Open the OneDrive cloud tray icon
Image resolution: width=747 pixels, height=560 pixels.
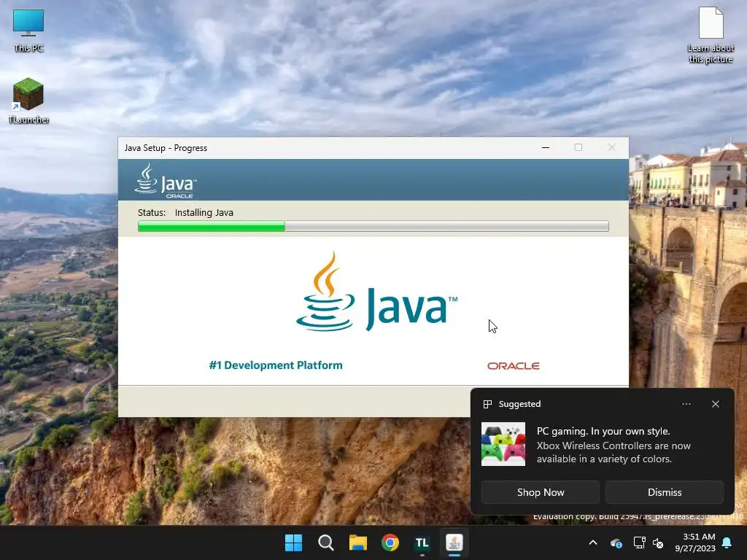616,542
